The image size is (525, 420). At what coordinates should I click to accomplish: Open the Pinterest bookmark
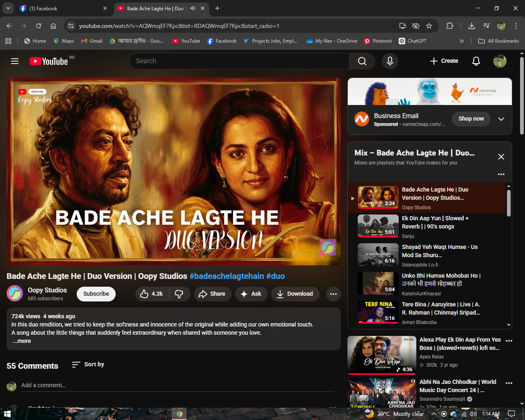point(378,41)
